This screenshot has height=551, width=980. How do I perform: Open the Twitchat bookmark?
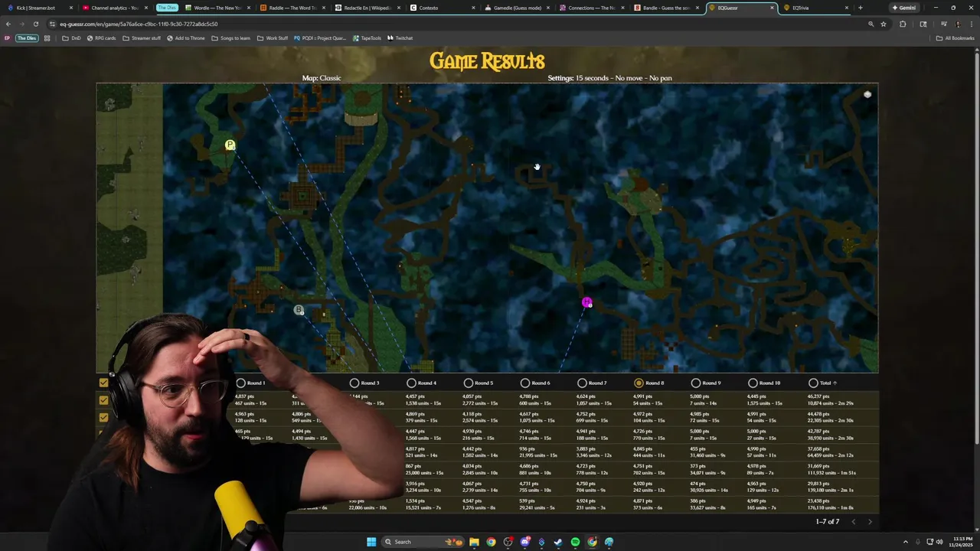click(x=400, y=37)
